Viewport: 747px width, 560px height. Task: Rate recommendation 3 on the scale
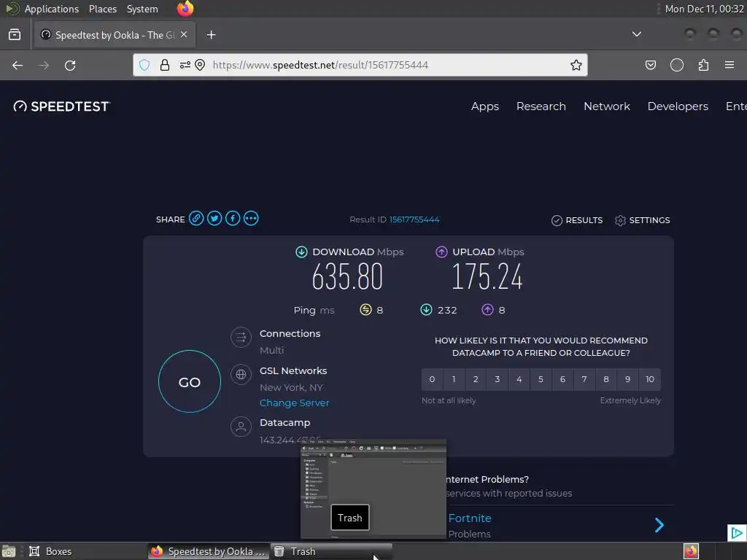pos(498,379)
